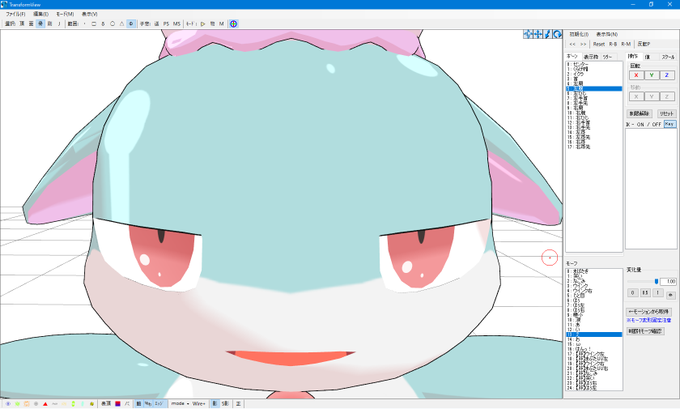Click the red X rotation axis button

(636, 75)
